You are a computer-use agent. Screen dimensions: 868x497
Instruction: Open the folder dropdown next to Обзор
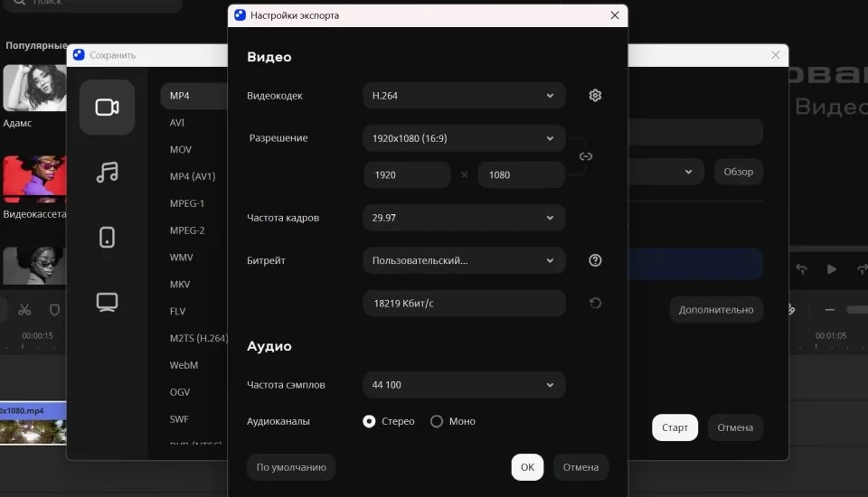click(x=688, y=172)
